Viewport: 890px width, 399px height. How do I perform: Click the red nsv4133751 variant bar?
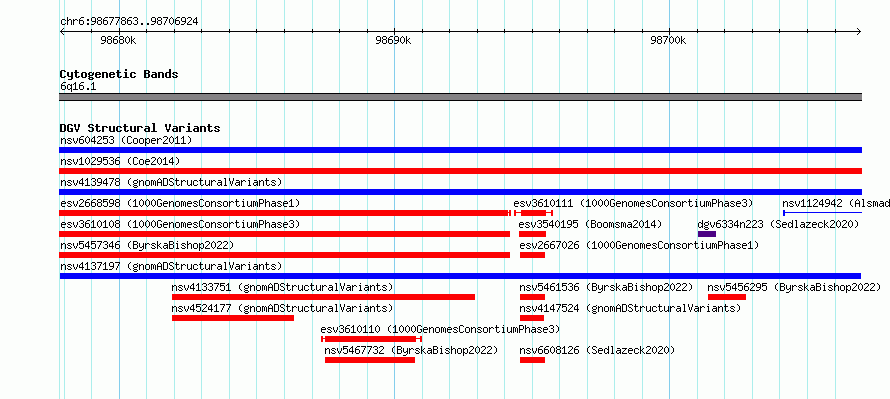point(324,297)
